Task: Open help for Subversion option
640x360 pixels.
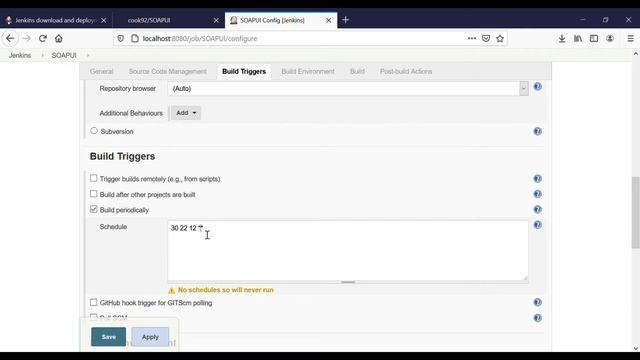Action: pyautogui.click(x=538, y=131)
